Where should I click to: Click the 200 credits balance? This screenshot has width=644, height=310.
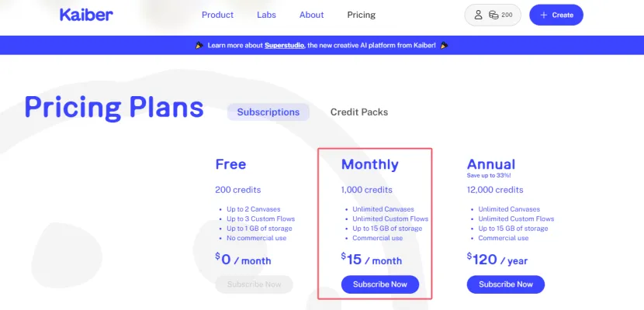[507, 15]
